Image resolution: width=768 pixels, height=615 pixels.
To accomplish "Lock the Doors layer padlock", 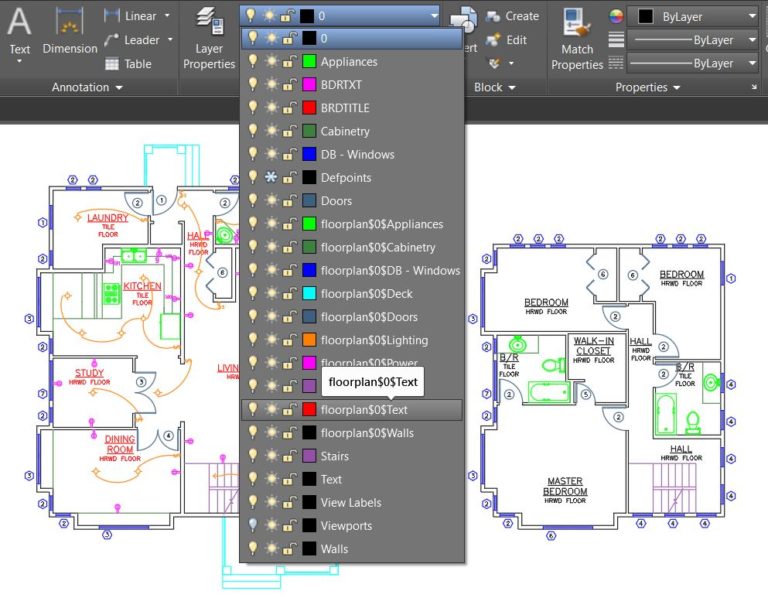I will (x=289, y=201).
